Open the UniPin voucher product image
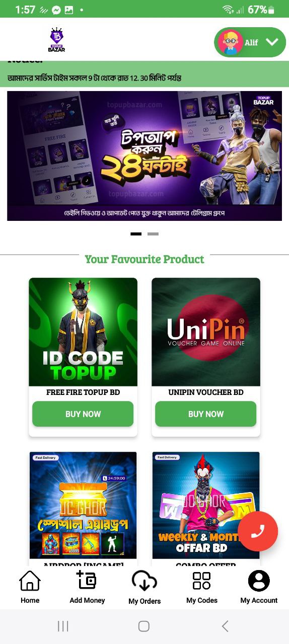Viewport: 289px width, 644px height. click(x=206, y=332)
